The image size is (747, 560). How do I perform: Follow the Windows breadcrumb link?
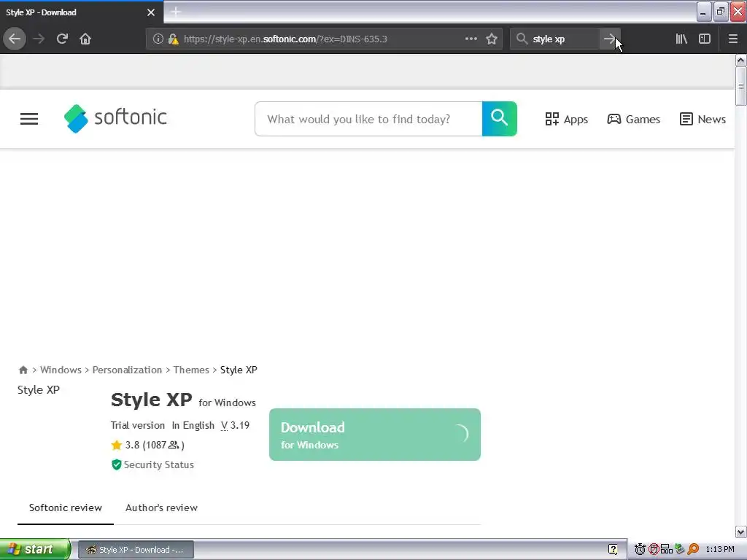(61, 370)
